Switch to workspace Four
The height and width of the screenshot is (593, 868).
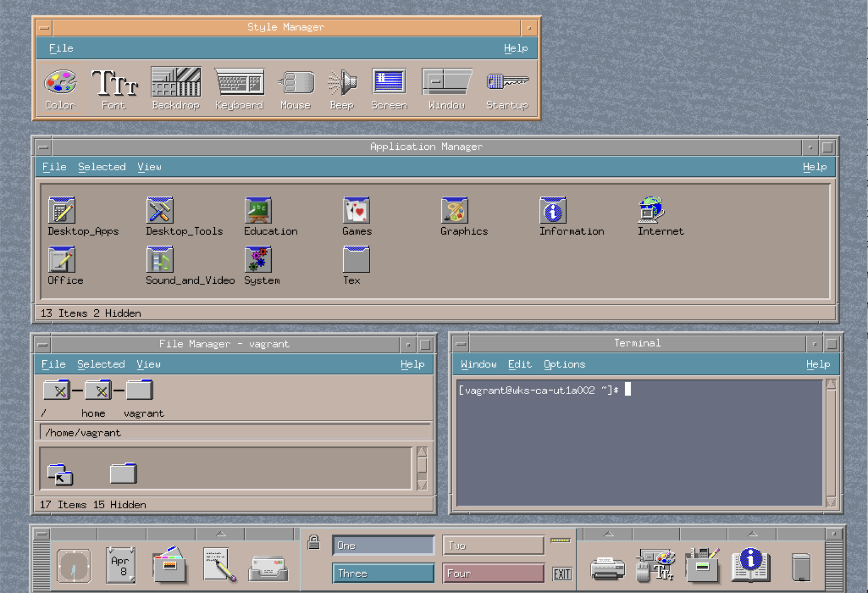(492, 573)
